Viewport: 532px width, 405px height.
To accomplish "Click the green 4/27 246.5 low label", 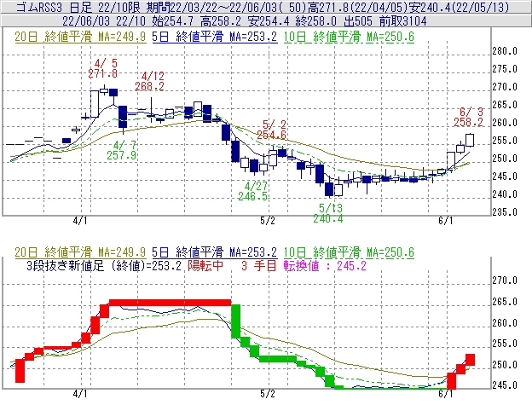I will point(253,191).
